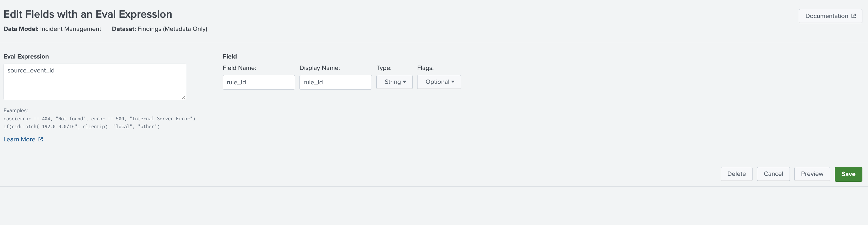Click the resize handle of the Eval Expression box
The image size is (868, 225).
pos(184,98)
